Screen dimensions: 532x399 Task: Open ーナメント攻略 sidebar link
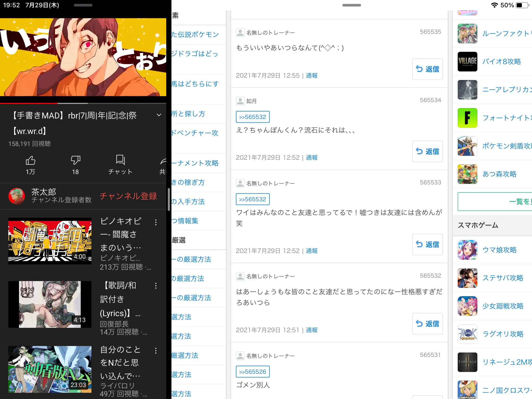(x=195, y=163)
